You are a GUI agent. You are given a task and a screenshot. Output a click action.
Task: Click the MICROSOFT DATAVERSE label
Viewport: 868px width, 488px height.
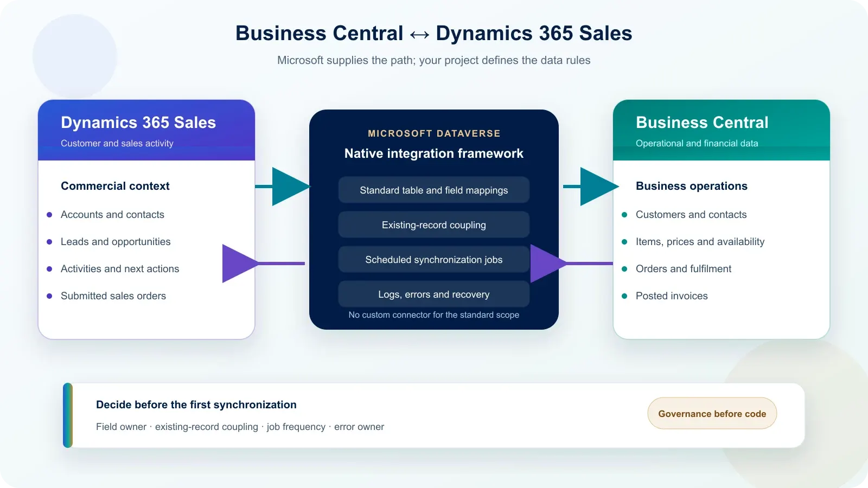[434, 133]
